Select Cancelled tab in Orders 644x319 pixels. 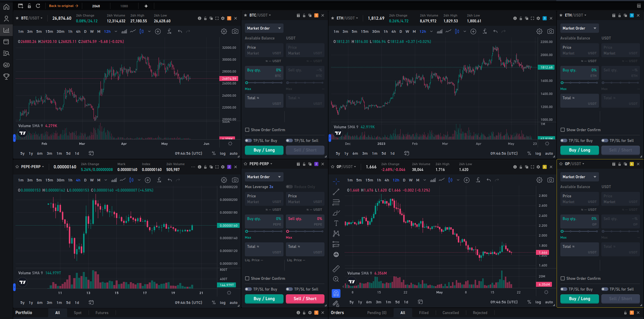(451, 313)
